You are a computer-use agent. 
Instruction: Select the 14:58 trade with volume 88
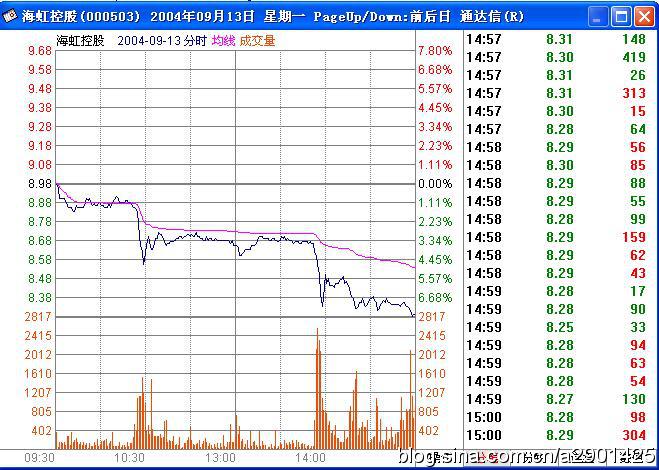556,183
